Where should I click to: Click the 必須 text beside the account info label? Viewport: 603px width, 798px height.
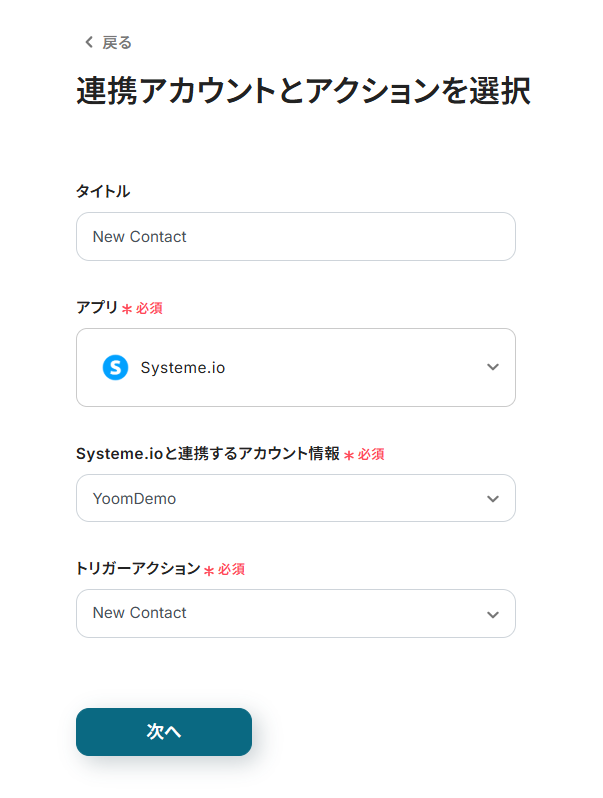371,454
